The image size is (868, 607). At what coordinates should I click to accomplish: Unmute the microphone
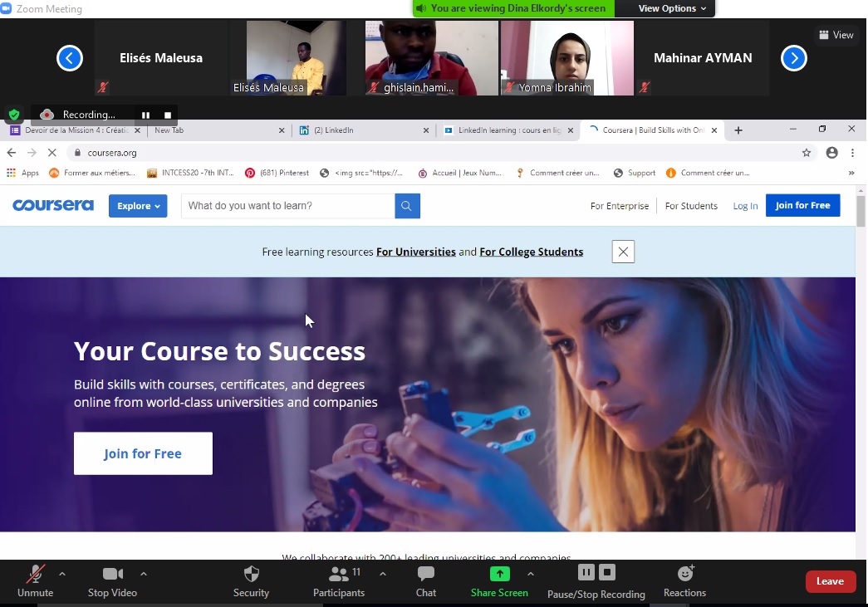point(35,575)
